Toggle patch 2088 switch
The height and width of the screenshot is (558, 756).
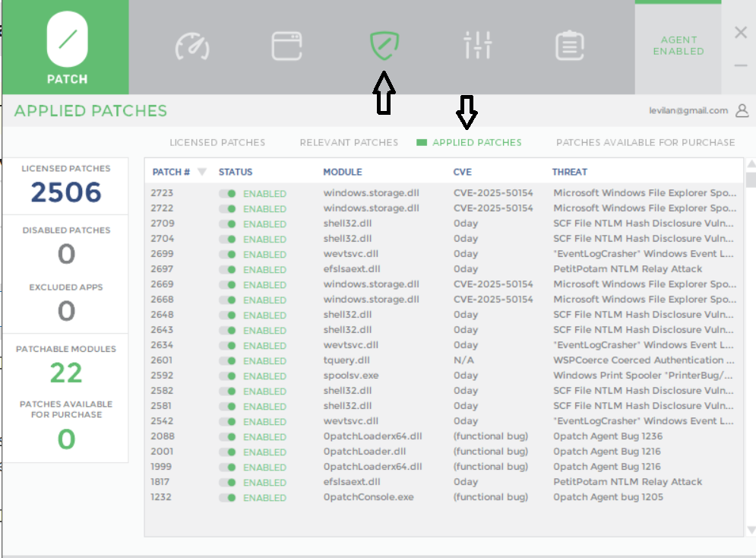227,437
